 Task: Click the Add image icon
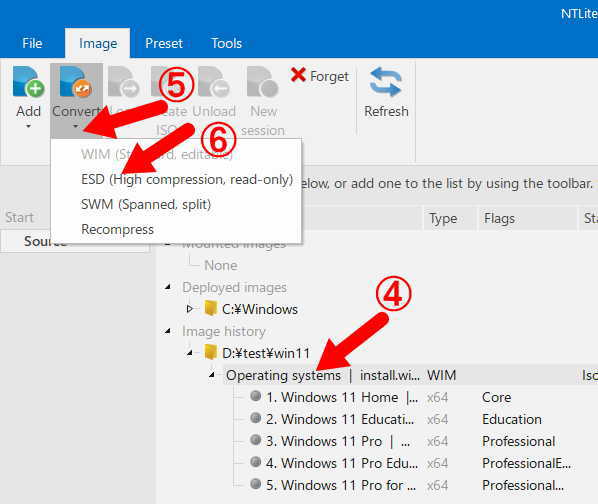[x=28, y=82]
